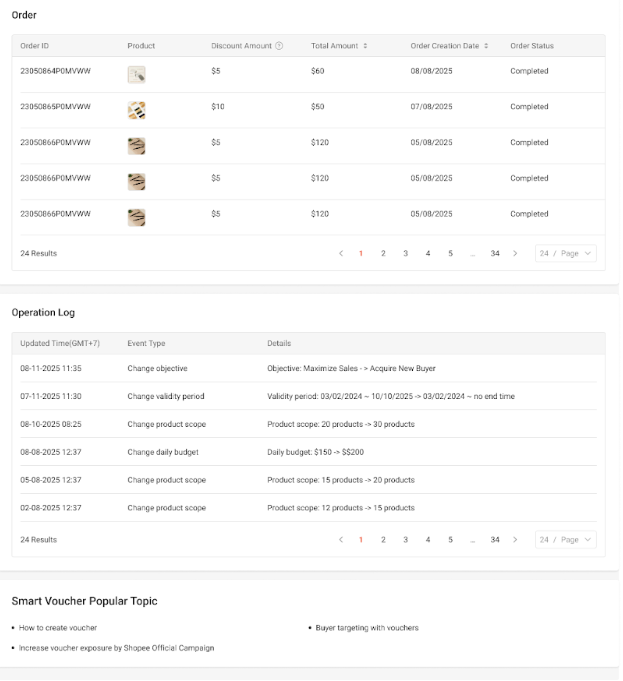The image size is (623, 681).
Task: Click the Discount Amount help icon
Action: click(279, 46)
